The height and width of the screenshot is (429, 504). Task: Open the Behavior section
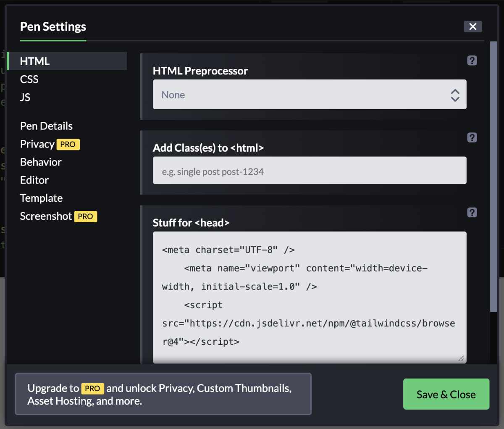point(41,162)
